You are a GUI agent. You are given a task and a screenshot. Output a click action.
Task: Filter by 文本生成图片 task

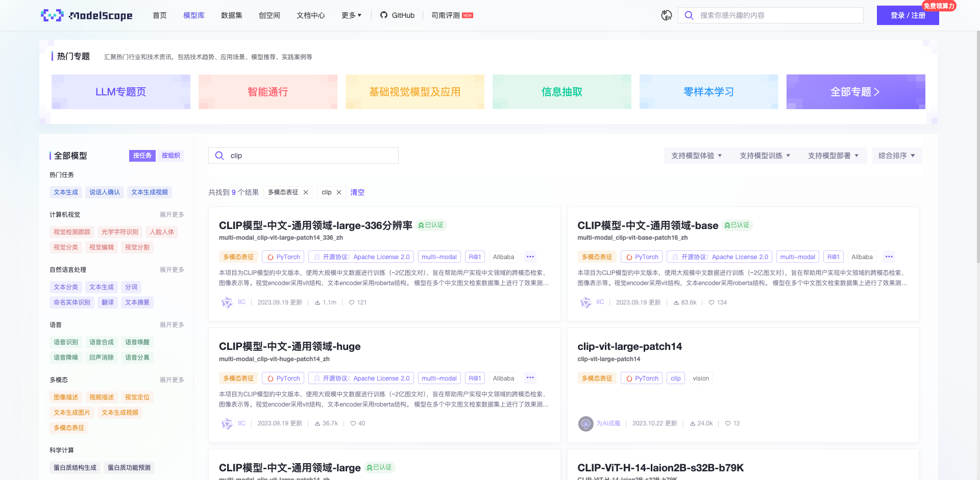coord(72,413)
